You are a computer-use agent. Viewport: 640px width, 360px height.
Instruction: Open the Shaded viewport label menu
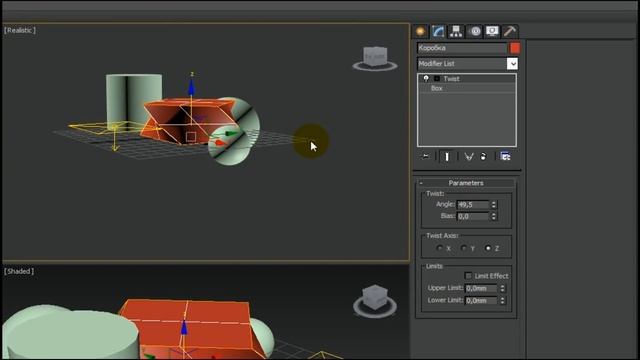pyautogui.click(x=19, y=271)
